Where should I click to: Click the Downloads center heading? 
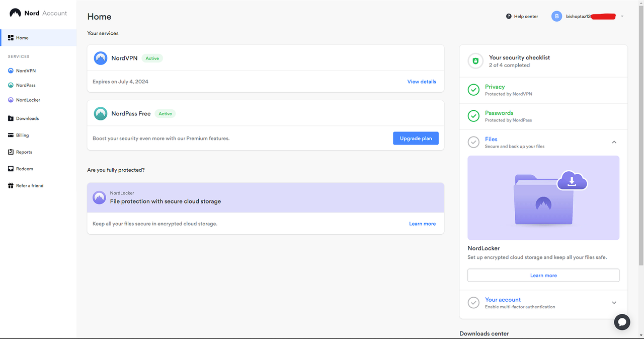[484, 333]
